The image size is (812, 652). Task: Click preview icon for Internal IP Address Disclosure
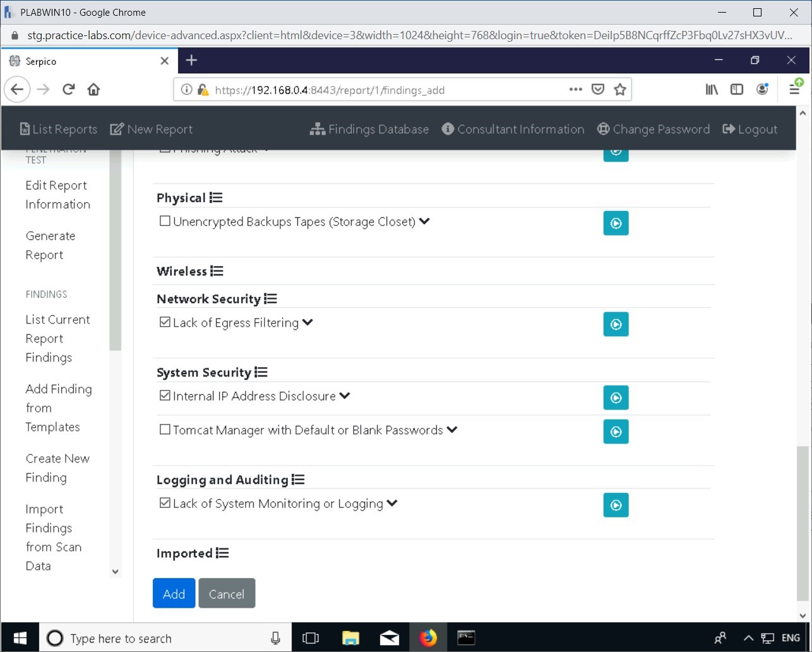(616, 398)
